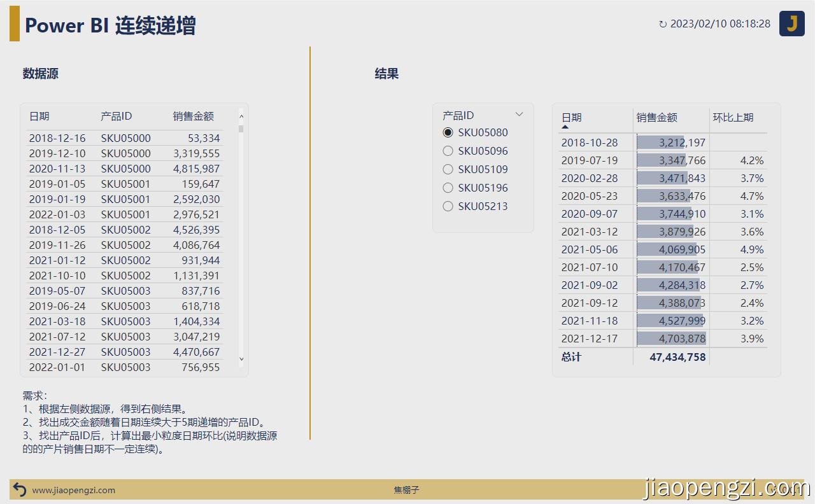Click the 4.9% 环比上期 value
This screenshot has height=504, width=815.
click(x=752, y=249)
